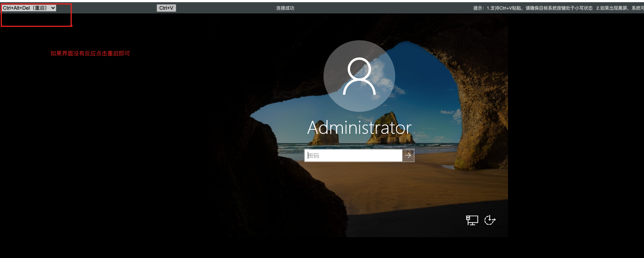Screen dimensions: 644x258
Task: Click the Administrator user avatar icon
Action: (359, 76)
